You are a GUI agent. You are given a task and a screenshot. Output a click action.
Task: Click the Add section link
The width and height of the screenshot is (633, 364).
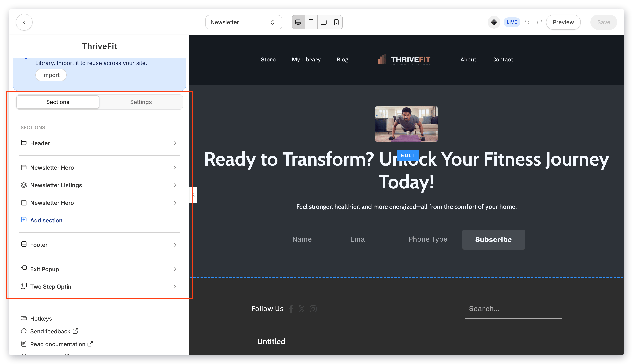(46, 220)
